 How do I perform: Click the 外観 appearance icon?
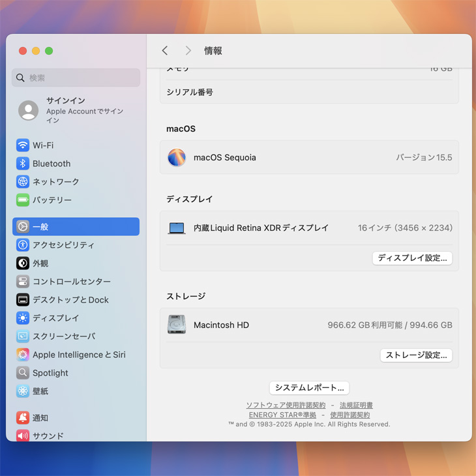pos(23,263)
